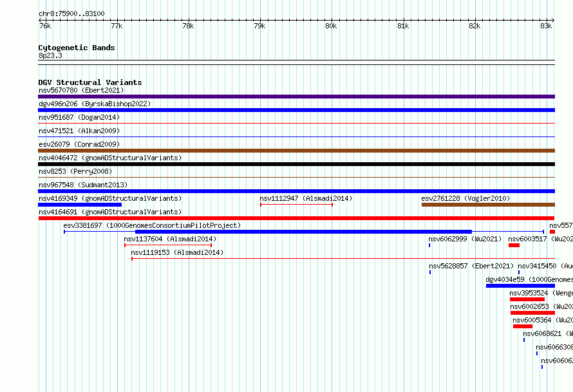
Task: Click the 77k ruler position label
Action: pyautogui.click(x=117, y=26)
